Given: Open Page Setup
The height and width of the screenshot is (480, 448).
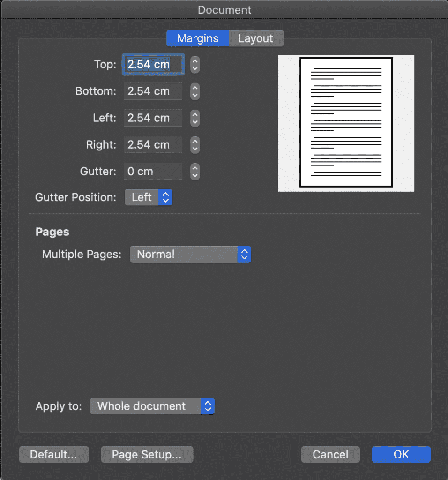Looking at the screenshot, I should pyautogui.click(x=147, y=454).
